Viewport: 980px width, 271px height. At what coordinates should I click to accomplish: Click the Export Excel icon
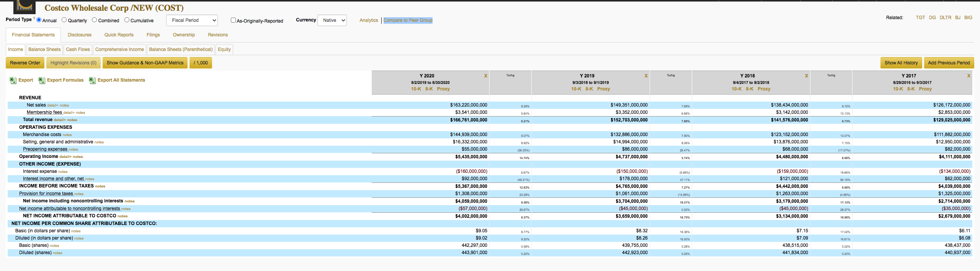point(13,80)
